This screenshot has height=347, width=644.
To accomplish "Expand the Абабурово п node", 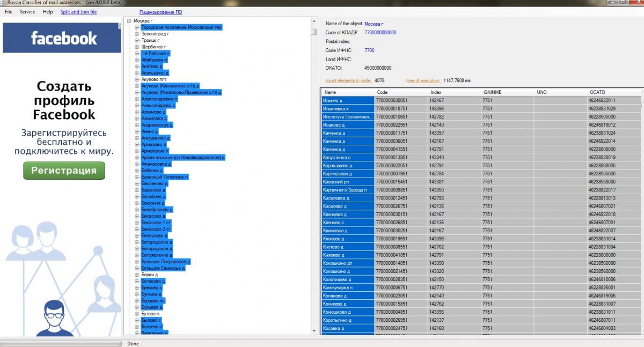I will pos(137,60).
